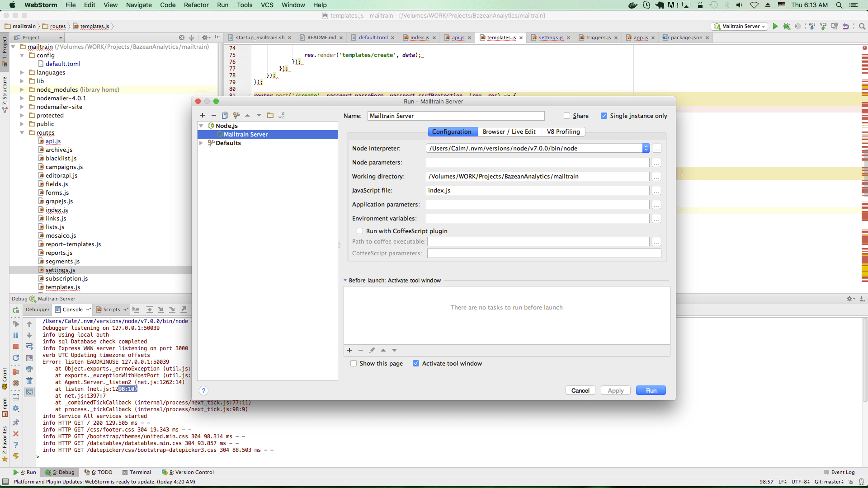
Task: Open the settings.js editor tab
Action: [551, 38]
